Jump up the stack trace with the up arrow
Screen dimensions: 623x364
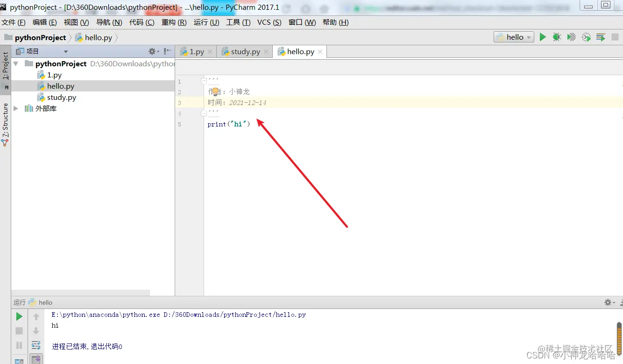[x=36, y=317]
